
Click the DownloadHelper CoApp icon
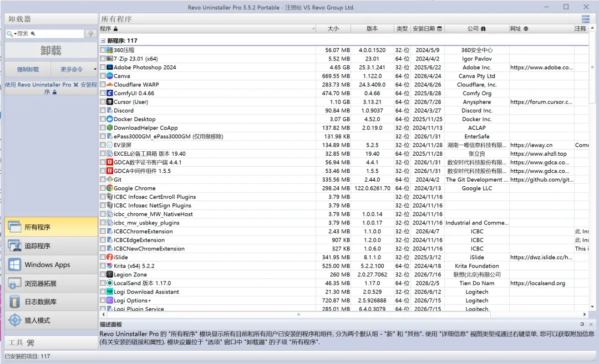point(110,128)
